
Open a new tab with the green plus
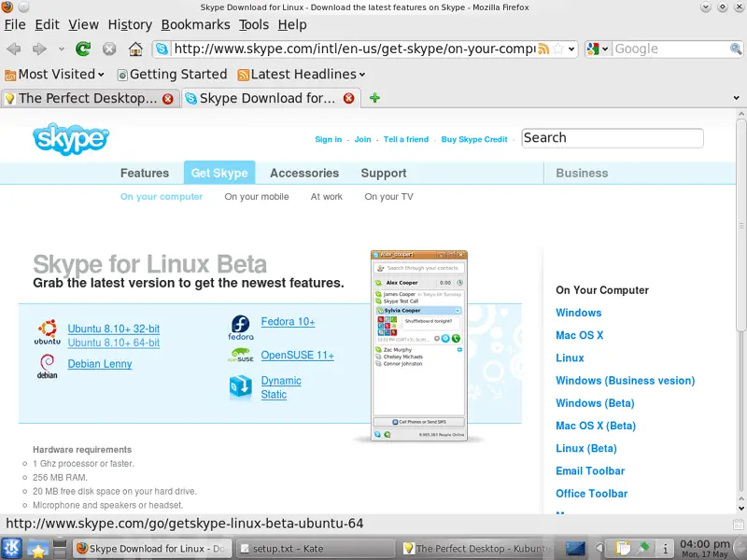pyautogui.click(x=375, y=98)
